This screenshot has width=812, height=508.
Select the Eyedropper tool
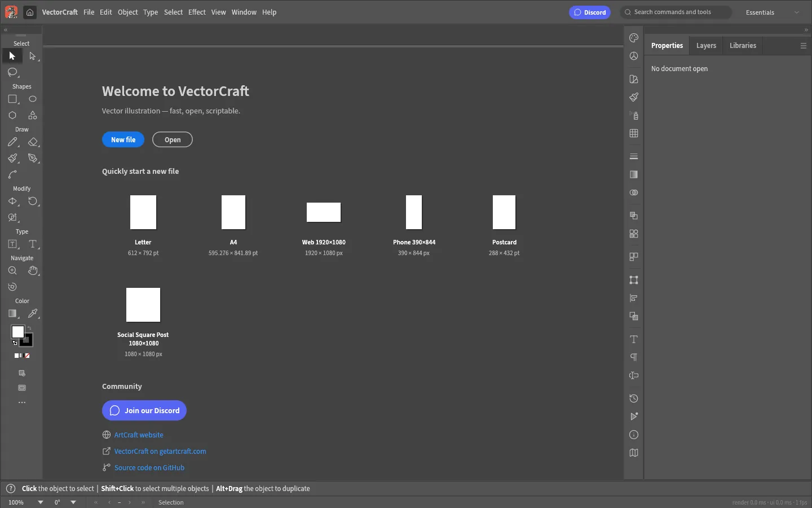point(33,314)
